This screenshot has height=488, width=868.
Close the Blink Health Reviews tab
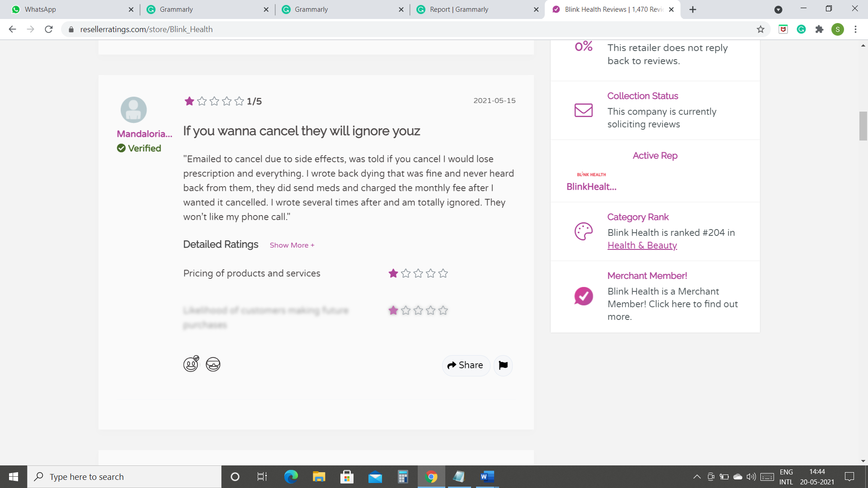pyautogui.click(x=671, y=9)
